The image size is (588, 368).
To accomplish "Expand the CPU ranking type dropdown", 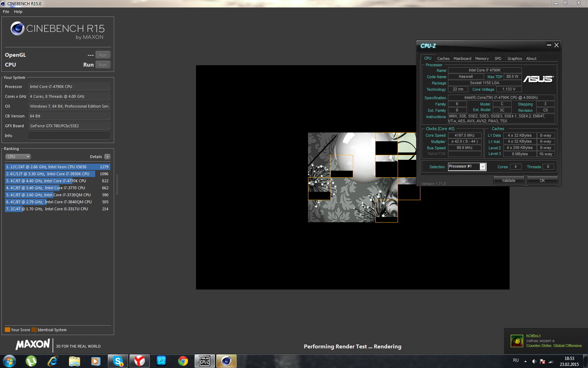I will (18, 157).
